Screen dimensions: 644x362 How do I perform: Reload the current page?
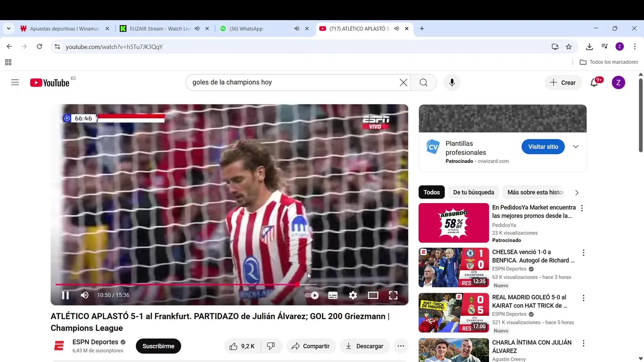coord(39,47)
